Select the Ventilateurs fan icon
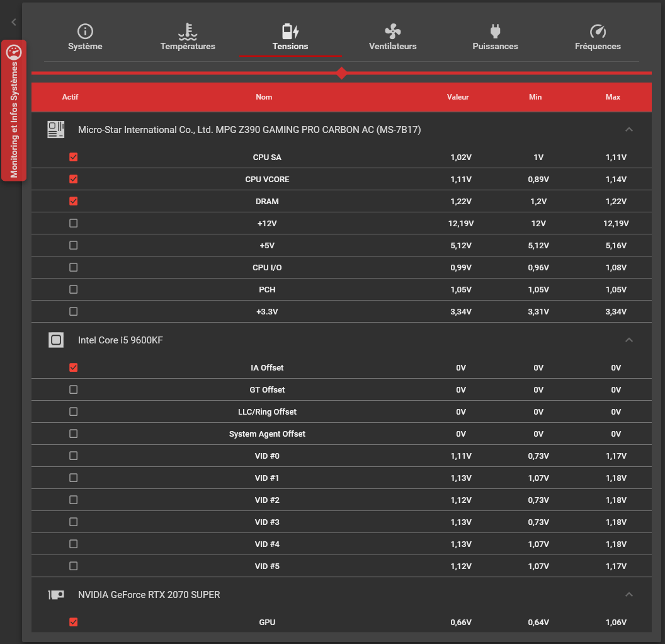The height and width of the screenshot is (644, 665). [x=393, y=32]
